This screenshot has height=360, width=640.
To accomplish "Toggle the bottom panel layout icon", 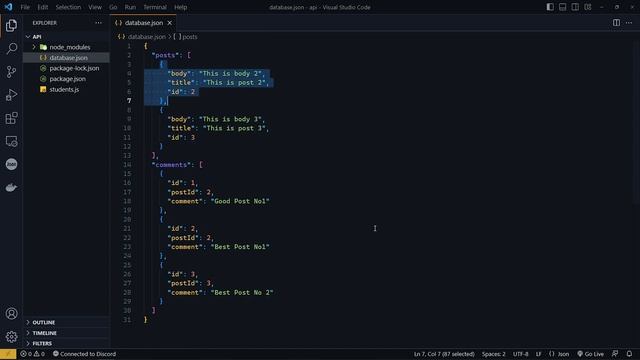I will (562, 7).
